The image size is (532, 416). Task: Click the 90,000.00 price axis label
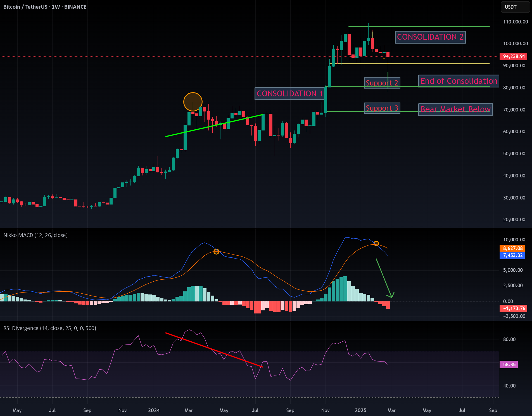[x=514, y=66]
